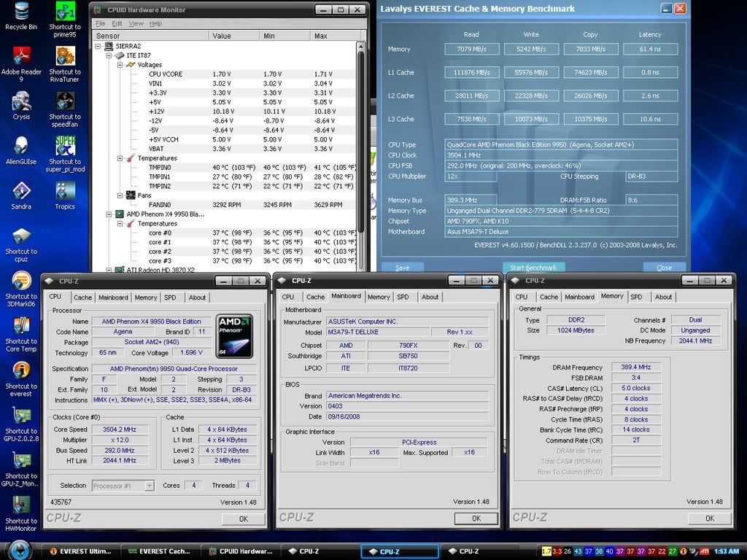The height and width of the screenshot is (560, 747).
Task: Click OK in the CPU-Z Processor window
Action: 244,518
